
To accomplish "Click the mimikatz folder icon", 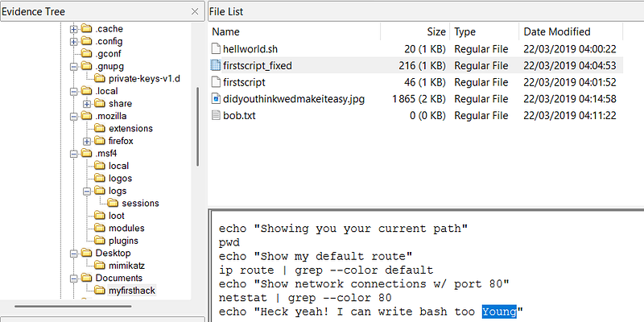I will [x=101, y=265].
